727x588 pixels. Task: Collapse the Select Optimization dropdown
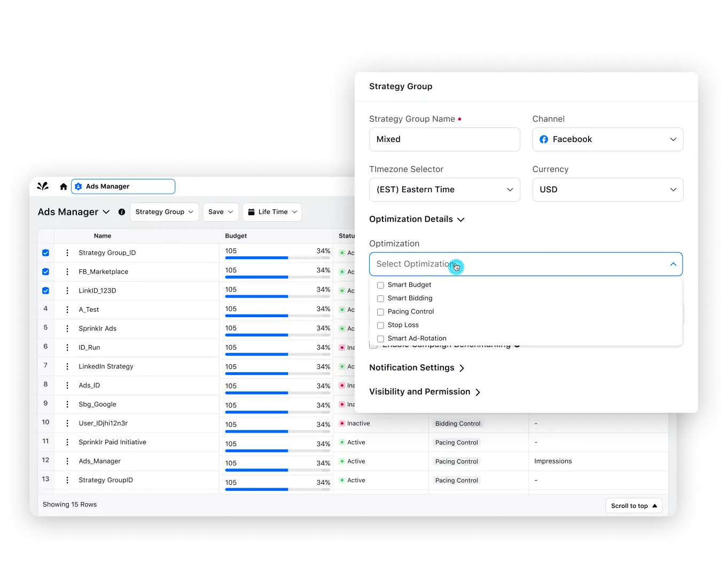(673, 264)
